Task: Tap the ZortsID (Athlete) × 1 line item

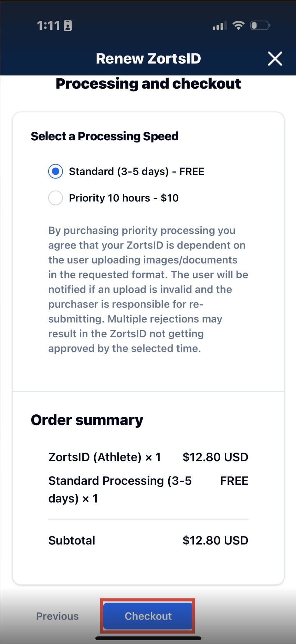Action: [x=105, y=457]
